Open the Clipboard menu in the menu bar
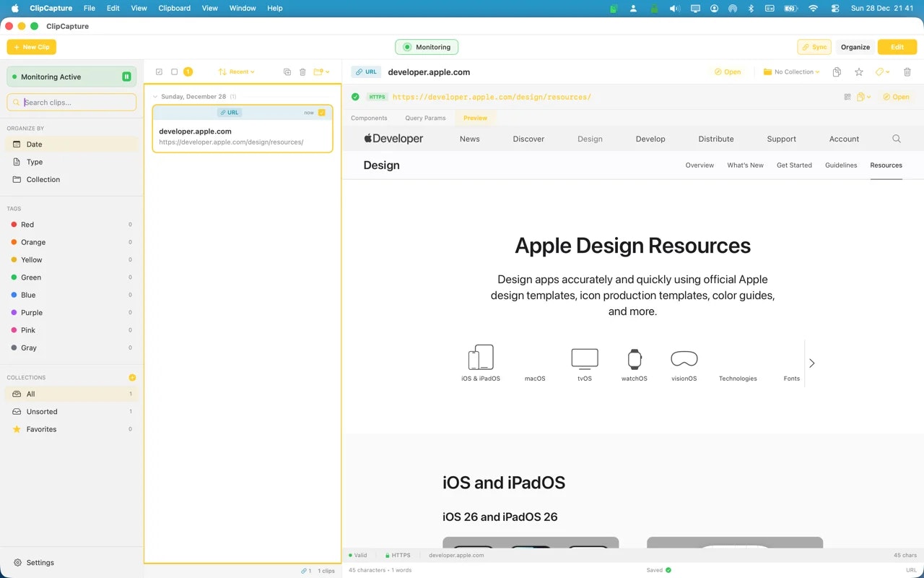The image size is (924, 578). [174, 8]
